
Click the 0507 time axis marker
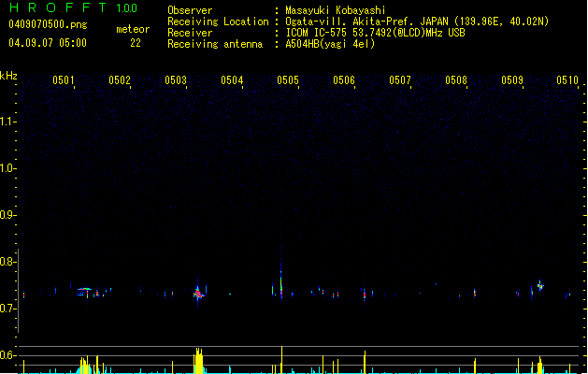pos(400,80)
